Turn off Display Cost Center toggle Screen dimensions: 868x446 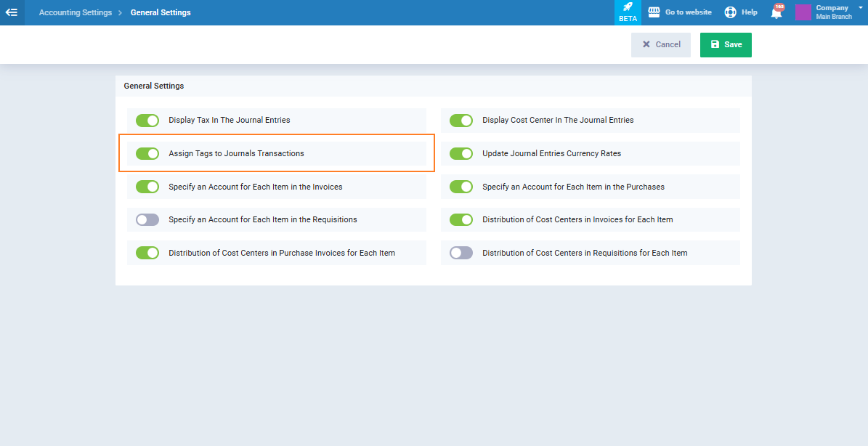461,121
